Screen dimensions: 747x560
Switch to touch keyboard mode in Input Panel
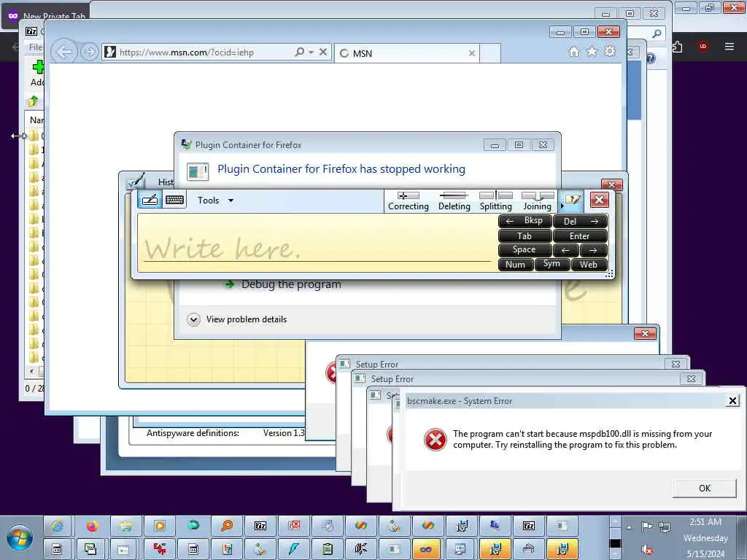(174, 200)
